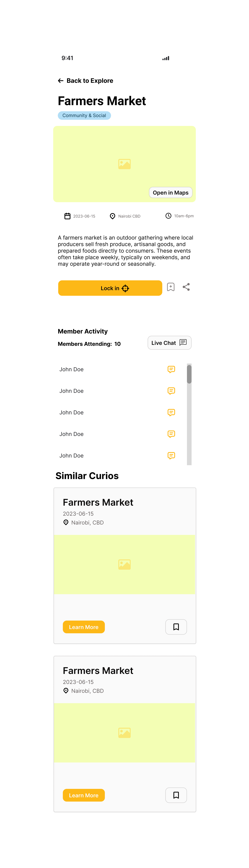Click the back arrow icon
The height and width of the screenshot is (868, 249).
(61, 80)
